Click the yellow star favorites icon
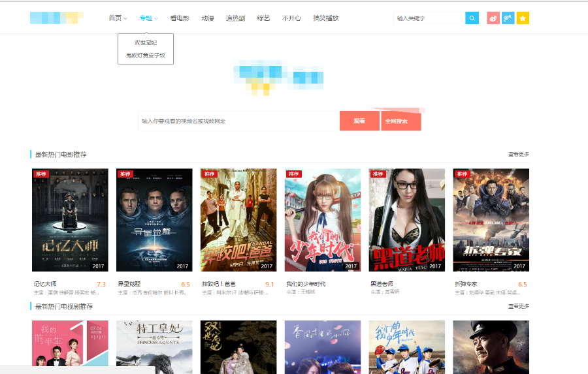Screen dimensions: 588x374 [523, 18]
